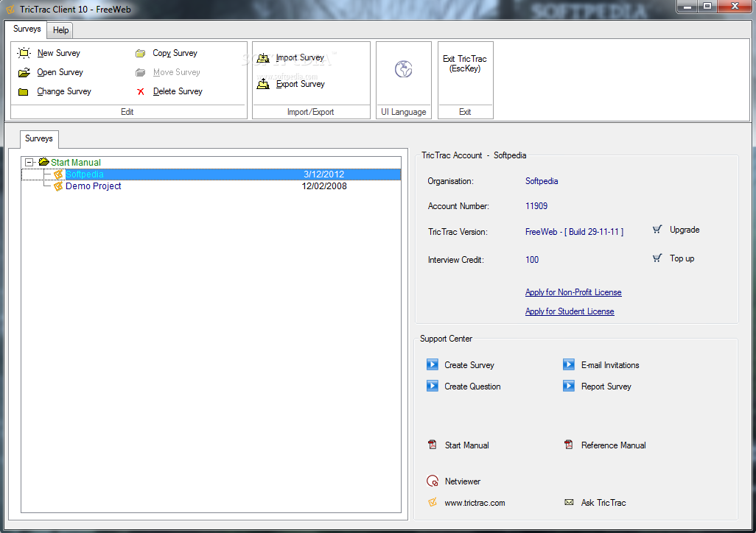Play the Report Survey video icon

click(569, 386)
